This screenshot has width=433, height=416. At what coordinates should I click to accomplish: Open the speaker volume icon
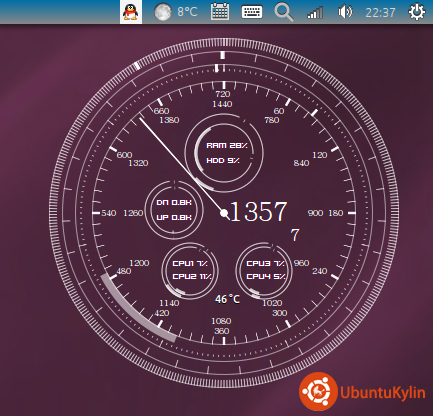(345, 12)
